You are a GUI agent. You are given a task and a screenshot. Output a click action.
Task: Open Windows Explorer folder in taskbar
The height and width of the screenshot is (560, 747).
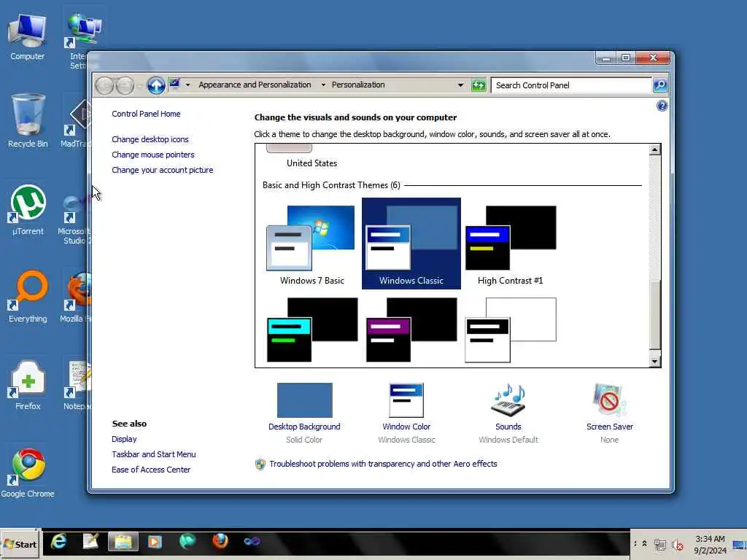(x=123, y=542)
